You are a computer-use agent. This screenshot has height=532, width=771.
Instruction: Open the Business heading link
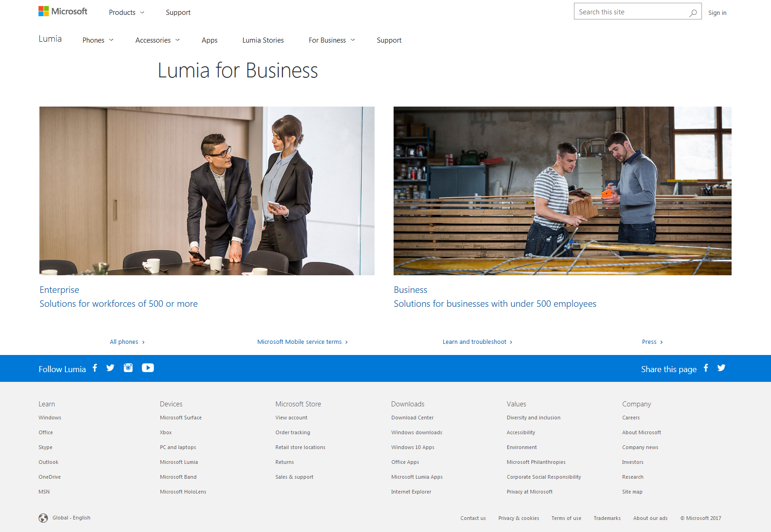pos(410,290)
